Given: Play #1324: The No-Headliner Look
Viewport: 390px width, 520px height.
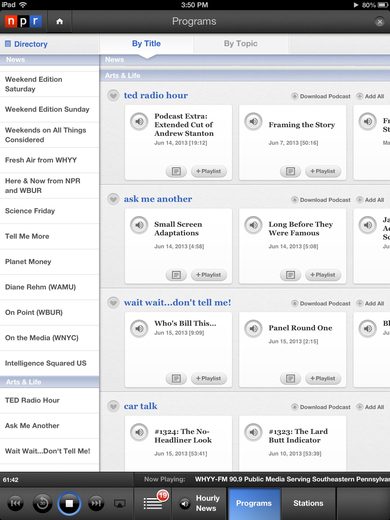Looking at the screenshot, I should click(x=139, y=432).
